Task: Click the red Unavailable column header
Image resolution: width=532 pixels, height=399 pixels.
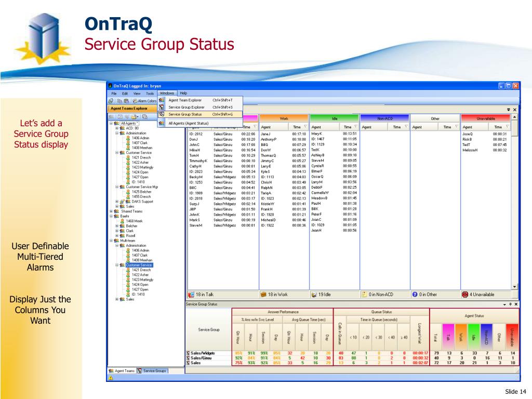Action: 486,118
